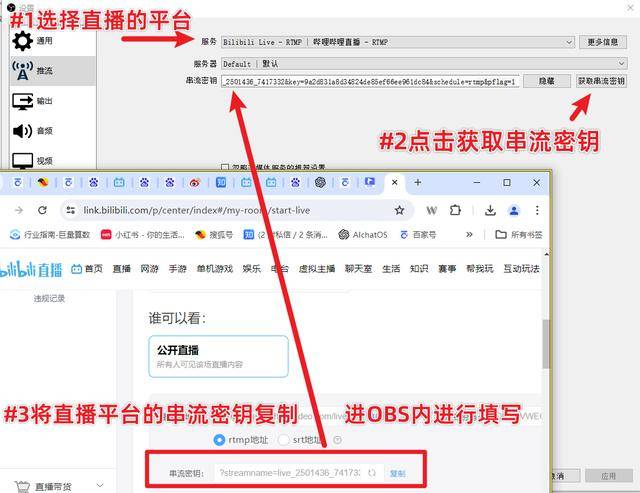Click 获取串流密钥 button in OBS

click(x=601, y=81)
